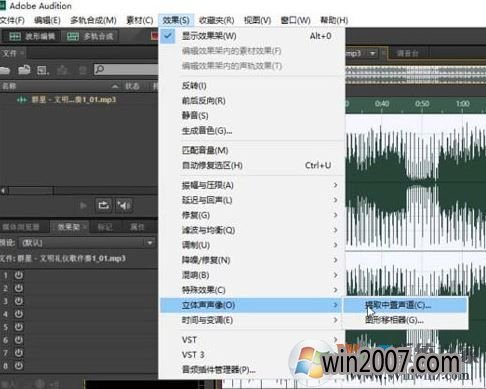Toggle power for effects rack slot 1

[19, 275]
